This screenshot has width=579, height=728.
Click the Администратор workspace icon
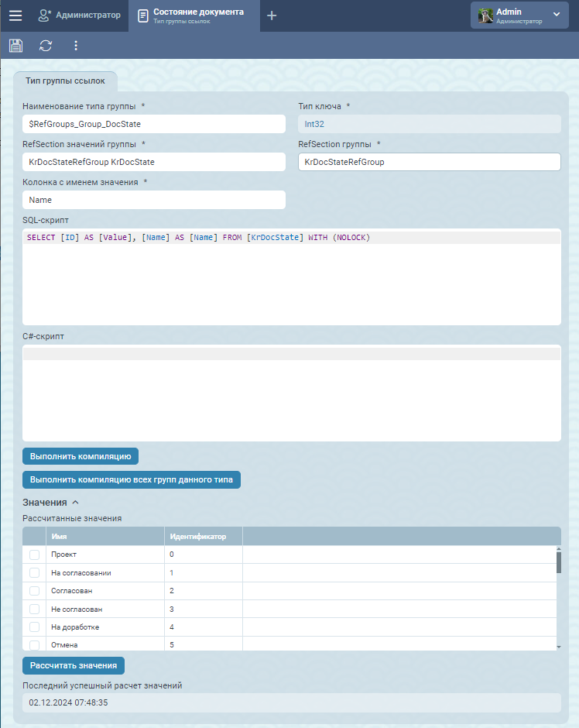[45, 15]
